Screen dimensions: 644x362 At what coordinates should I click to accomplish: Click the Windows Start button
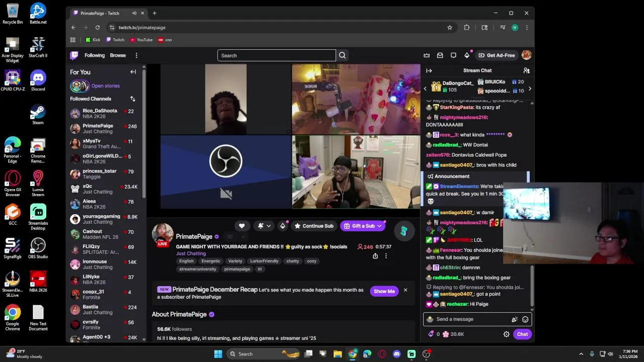[x=218, y=354]
